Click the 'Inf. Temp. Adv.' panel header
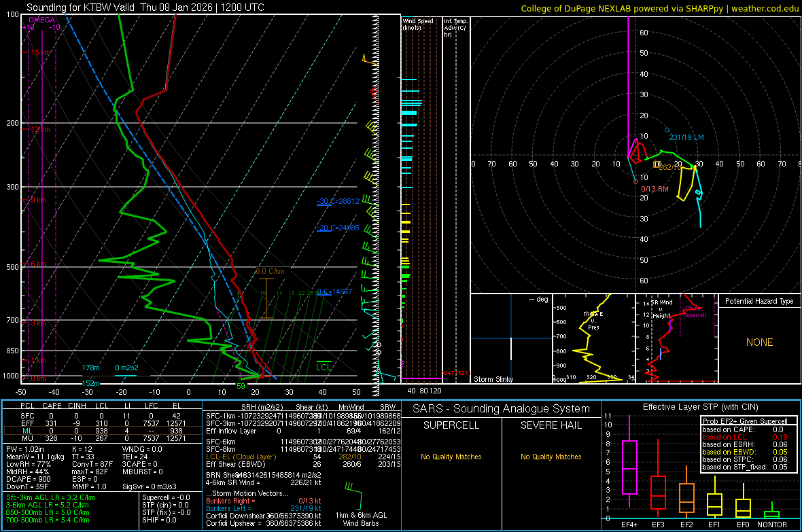This screenshot has height=532, width=802. pos(455,28)
